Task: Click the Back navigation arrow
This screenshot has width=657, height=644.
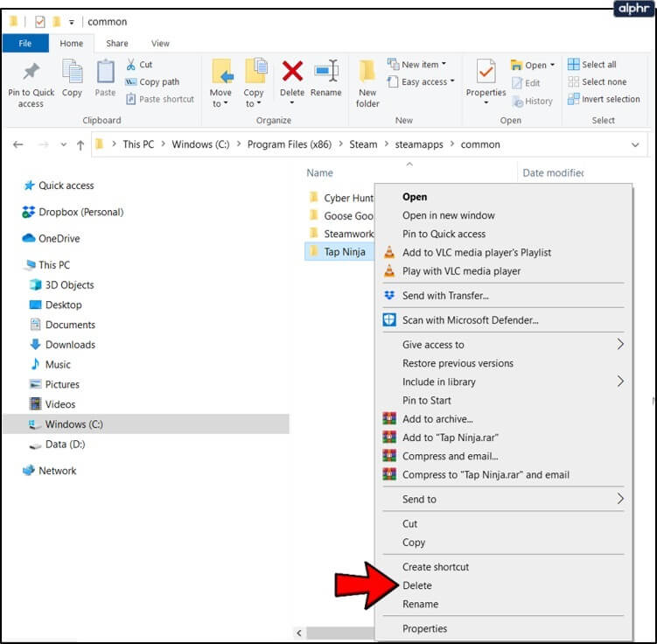Action: (x=18, y=145)
